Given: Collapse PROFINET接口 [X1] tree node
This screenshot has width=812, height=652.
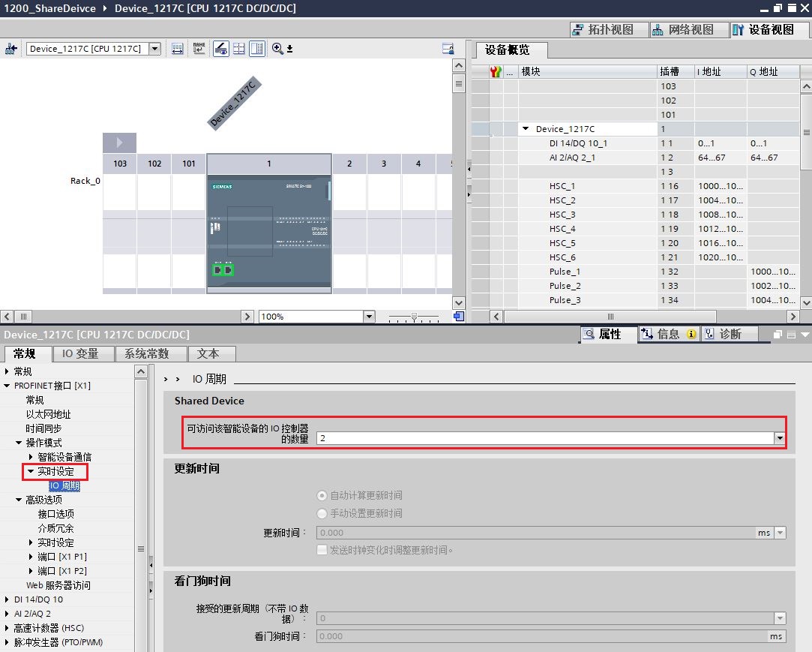Looking at the screenshot, I should pyautogui.click(x=7, y=386).
